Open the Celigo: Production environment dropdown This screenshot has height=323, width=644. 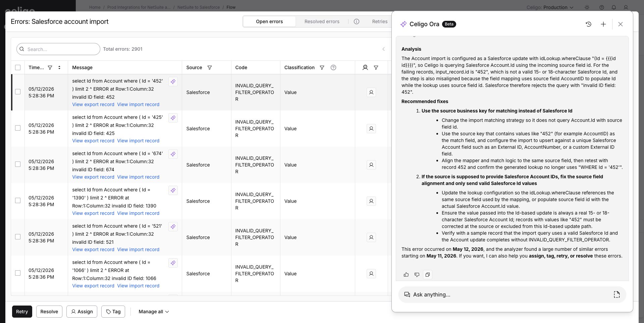point(550,7)
